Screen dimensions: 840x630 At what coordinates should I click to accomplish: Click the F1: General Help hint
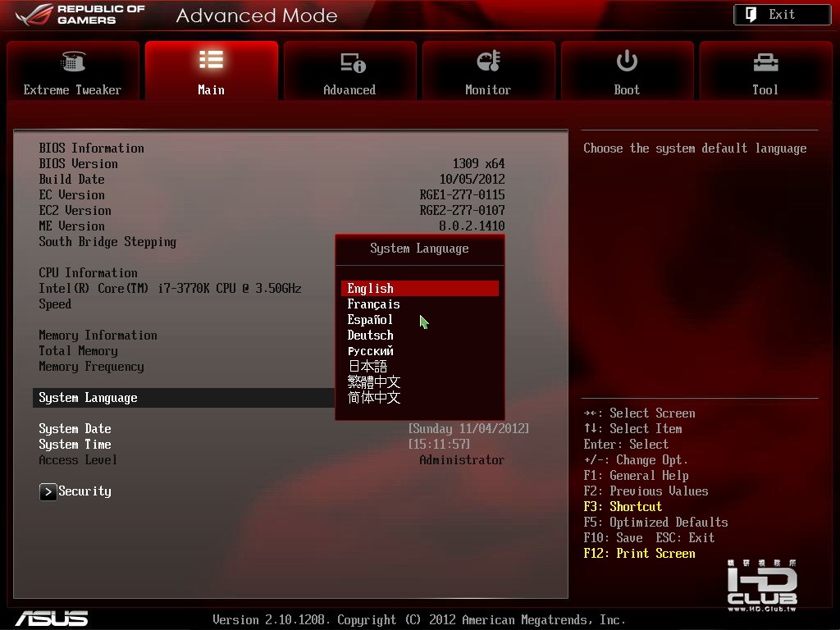tap(636, 475)
